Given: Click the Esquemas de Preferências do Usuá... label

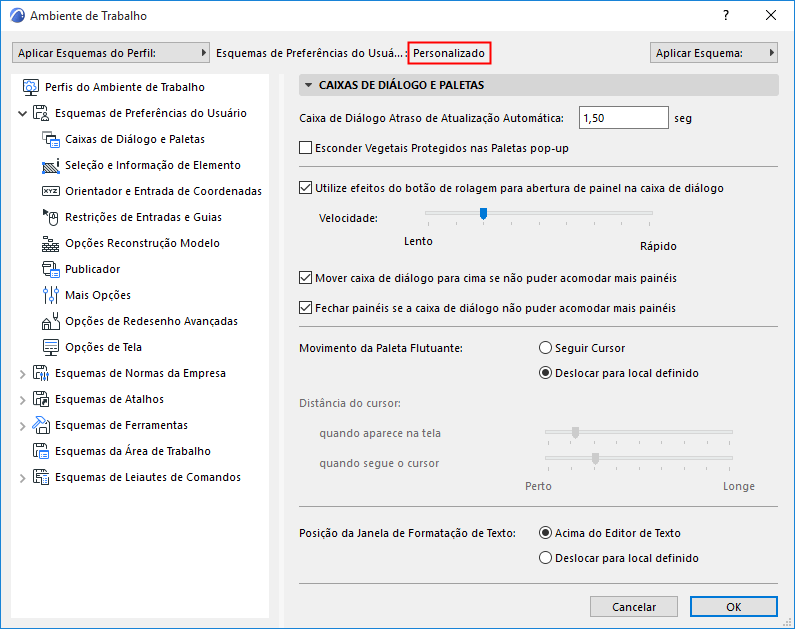Looking at the screenshot, I should coord(312,53).
